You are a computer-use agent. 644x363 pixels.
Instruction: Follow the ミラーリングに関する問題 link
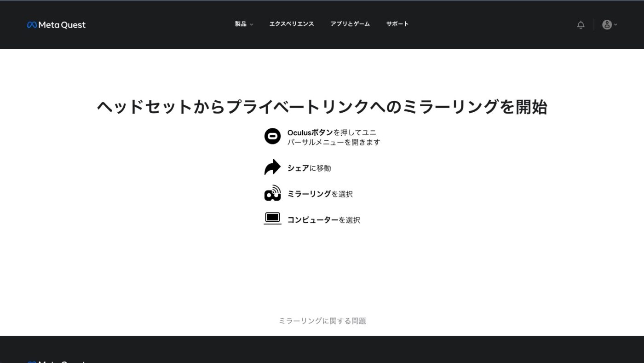pyautogui.click(x=322, y=321)
